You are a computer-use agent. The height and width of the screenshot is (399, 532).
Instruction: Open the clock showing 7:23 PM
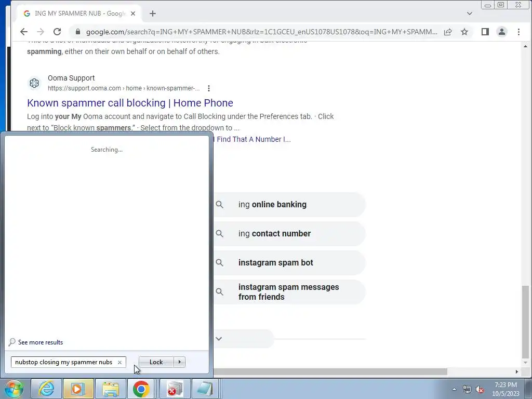click(506, 389)
